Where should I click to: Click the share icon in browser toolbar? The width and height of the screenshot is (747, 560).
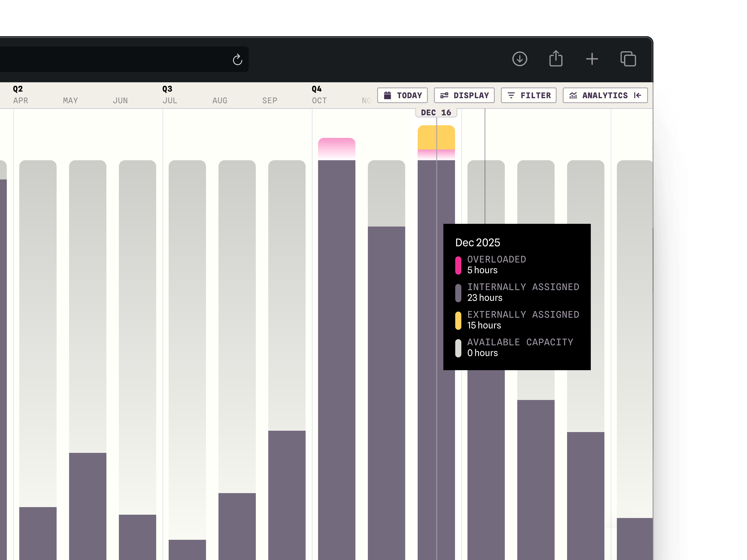[x=556, y=59]
